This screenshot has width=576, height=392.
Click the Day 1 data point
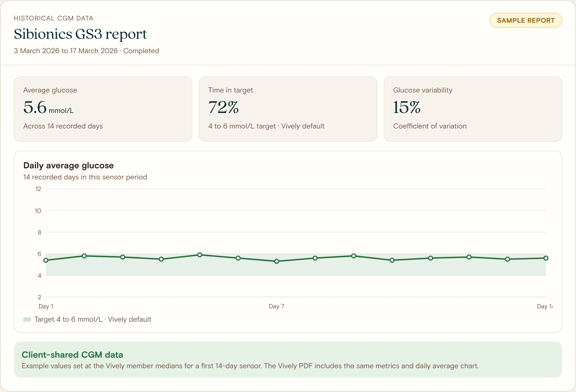pyautogui.click(x=46, y=260)
